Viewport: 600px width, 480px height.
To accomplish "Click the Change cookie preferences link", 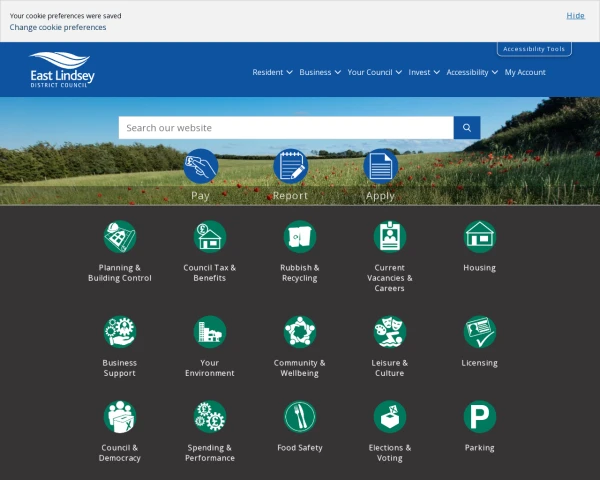I will tap(58, 28).
